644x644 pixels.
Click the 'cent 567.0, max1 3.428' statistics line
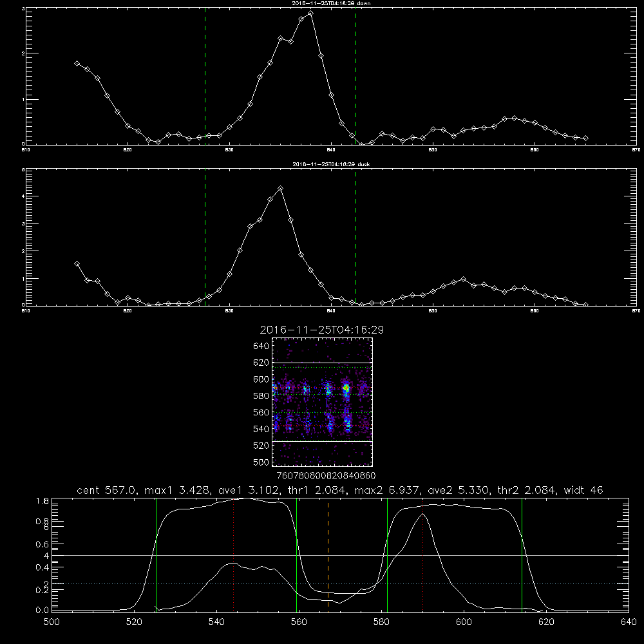(x=340, y=490)
